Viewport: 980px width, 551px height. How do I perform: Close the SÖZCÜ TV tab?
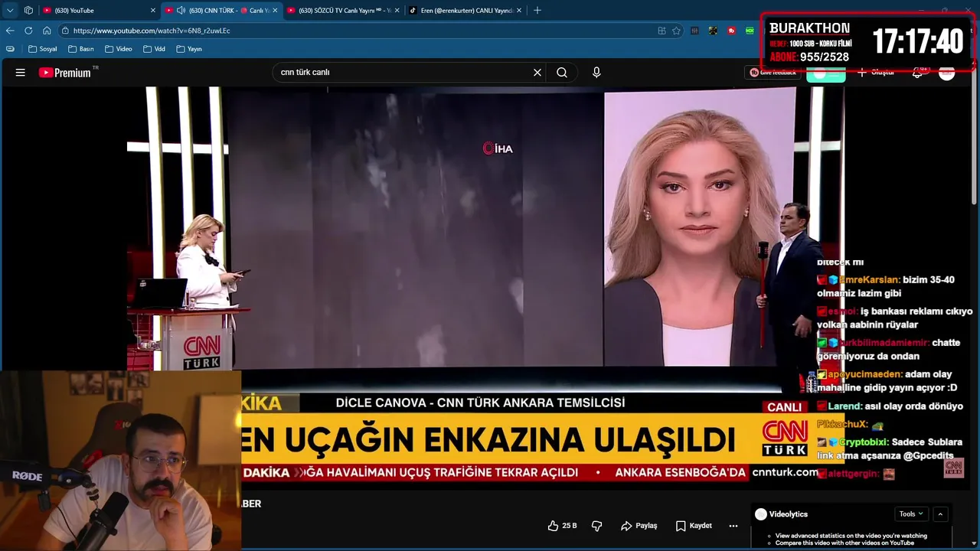[x=397, y=10]
